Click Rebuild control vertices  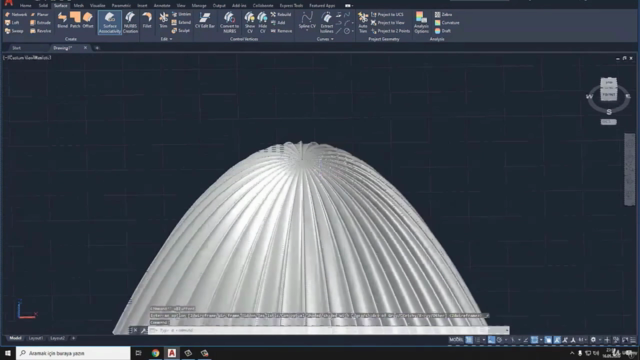pyautogui.click(x=281, y=15)
